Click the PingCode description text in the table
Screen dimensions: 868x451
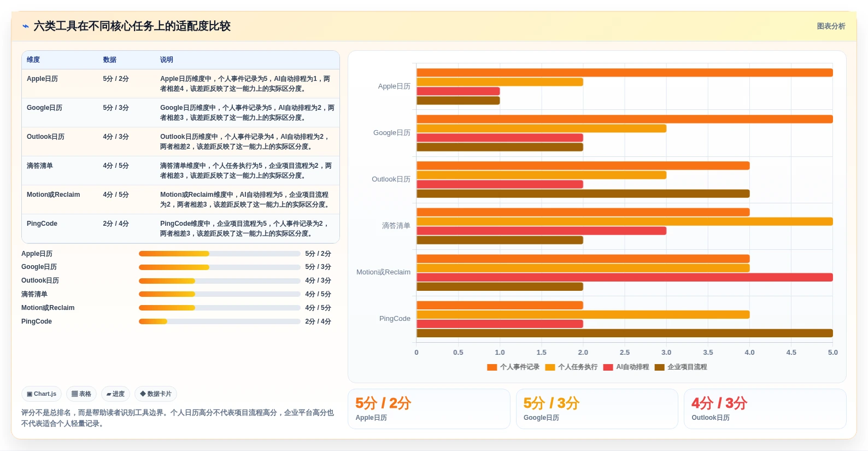click(245, 229)
